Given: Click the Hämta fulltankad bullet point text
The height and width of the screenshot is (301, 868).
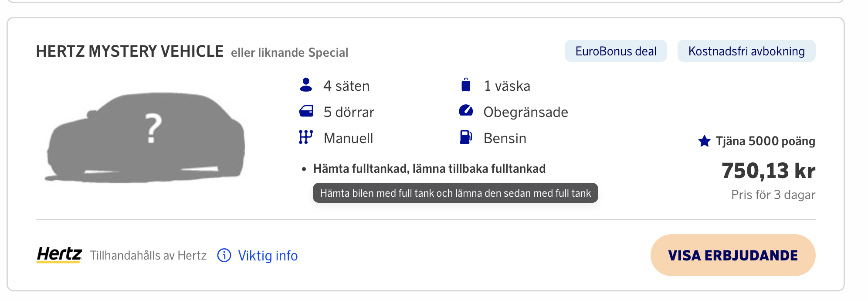Looking at the screenshot, I should [429, 168].
